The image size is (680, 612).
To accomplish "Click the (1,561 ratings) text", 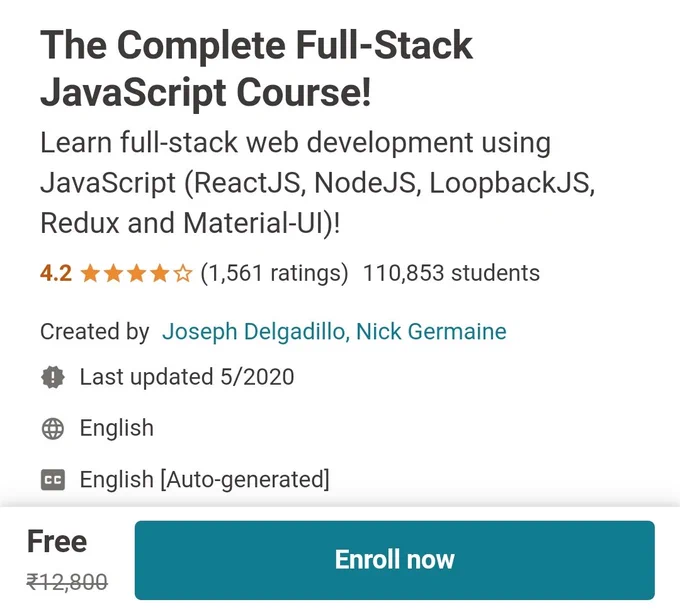I will [x=274, y=273].
